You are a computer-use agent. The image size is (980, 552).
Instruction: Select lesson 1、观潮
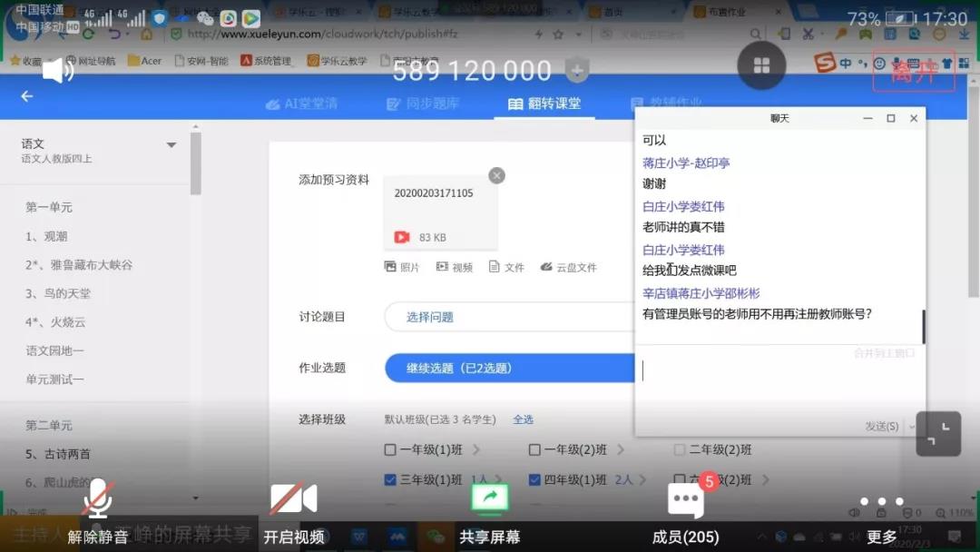[46, 236]
